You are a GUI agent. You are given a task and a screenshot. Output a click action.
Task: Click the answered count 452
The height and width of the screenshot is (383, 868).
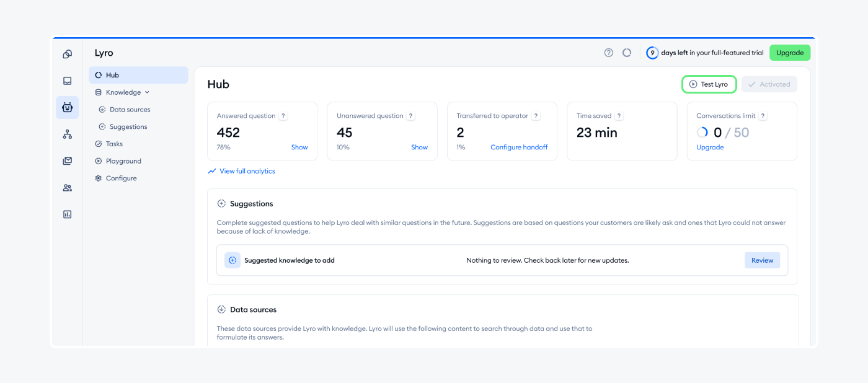(x=228, y=133)
